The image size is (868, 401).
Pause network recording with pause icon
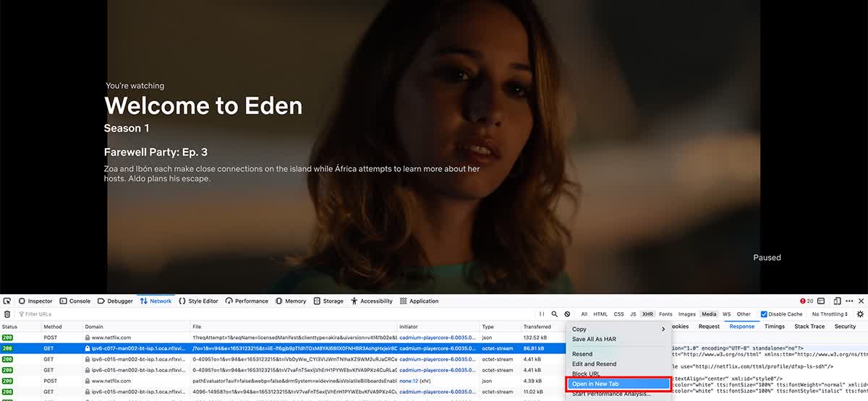(542, 314)
